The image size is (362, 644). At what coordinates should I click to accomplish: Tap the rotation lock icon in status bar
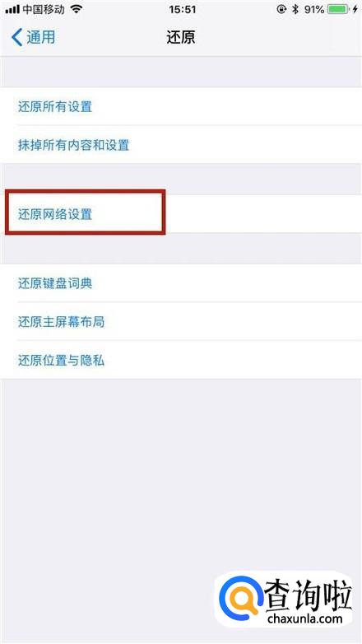tap(281, 9)
